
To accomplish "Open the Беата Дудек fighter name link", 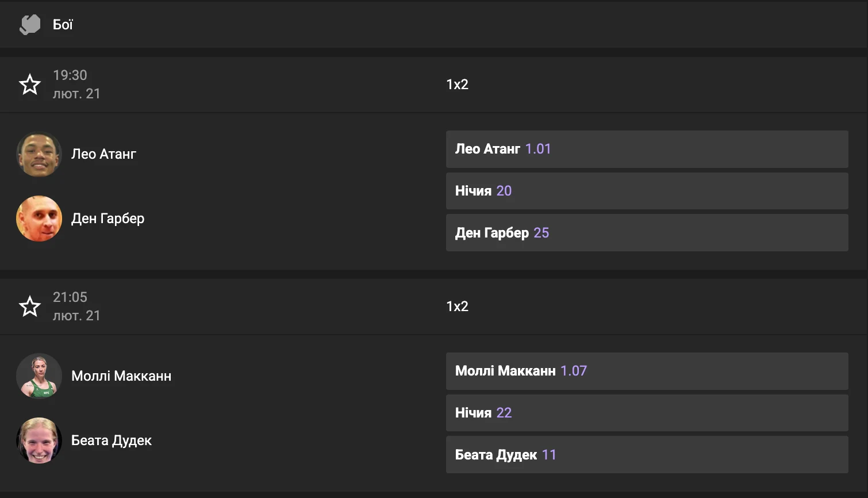I will click(112, 440).
